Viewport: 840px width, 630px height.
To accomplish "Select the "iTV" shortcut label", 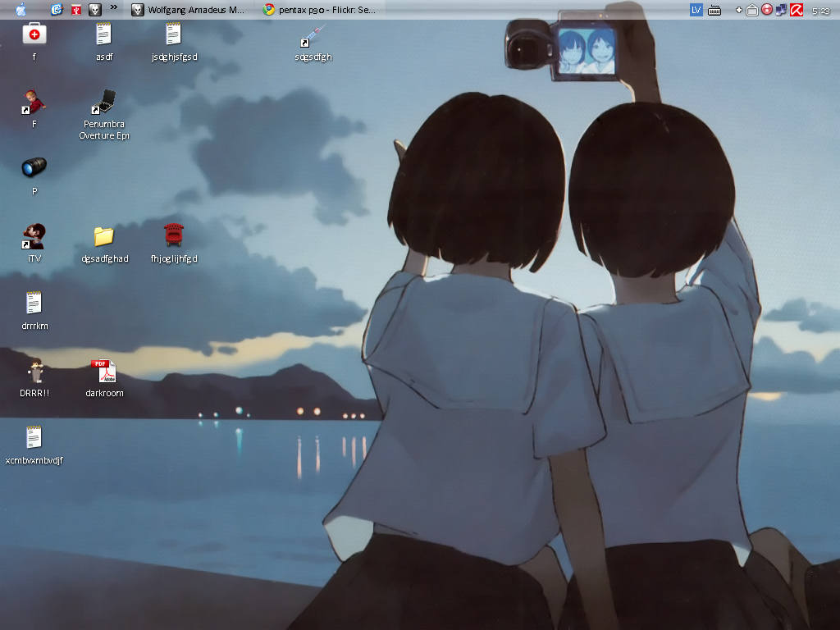I will 34,258.
